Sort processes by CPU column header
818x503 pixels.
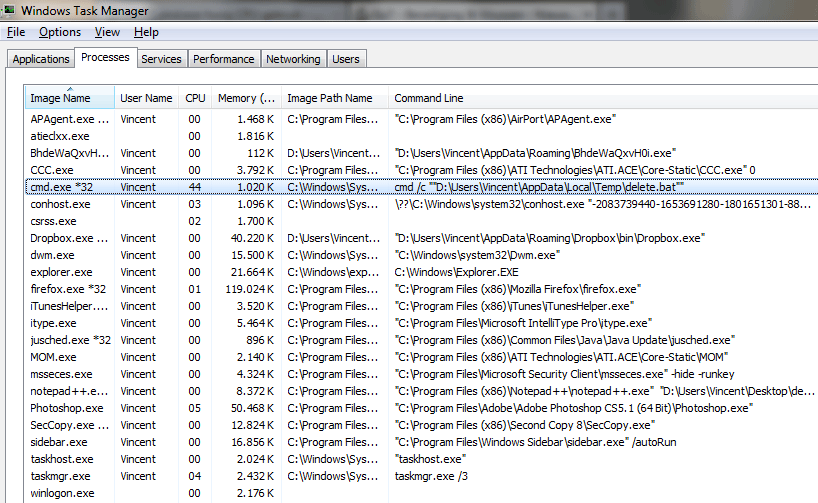click(x=195, y=98)
